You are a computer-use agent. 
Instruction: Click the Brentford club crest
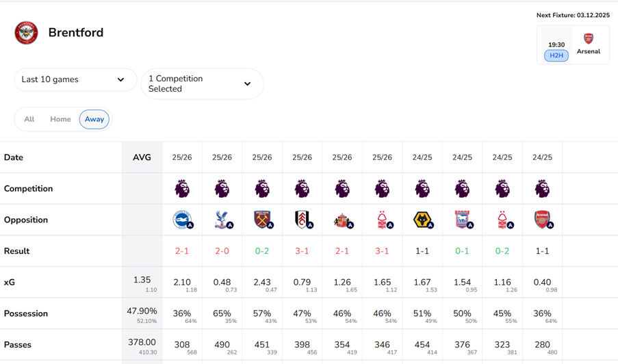[x=27, y=33]
